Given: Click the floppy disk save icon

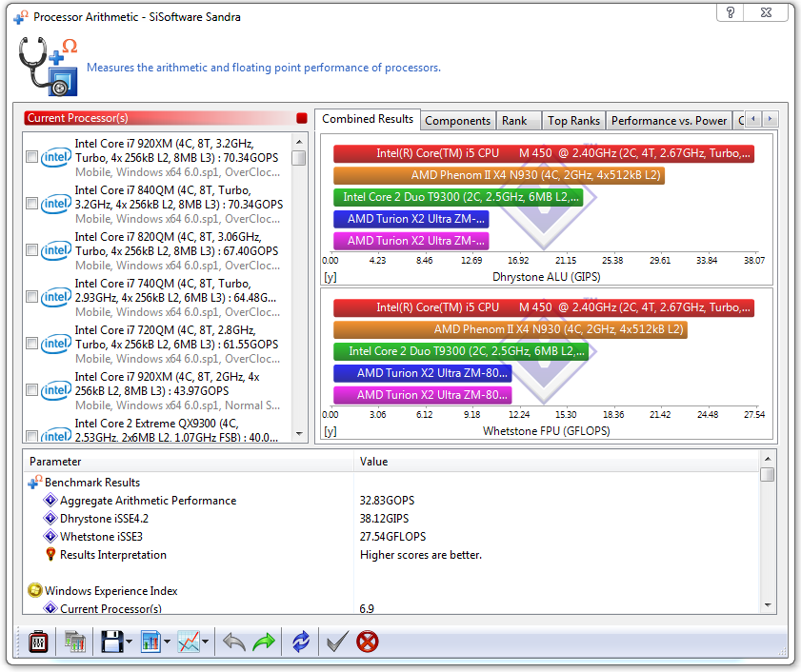Looking at the screenshot, I should [x=111, y=642].
